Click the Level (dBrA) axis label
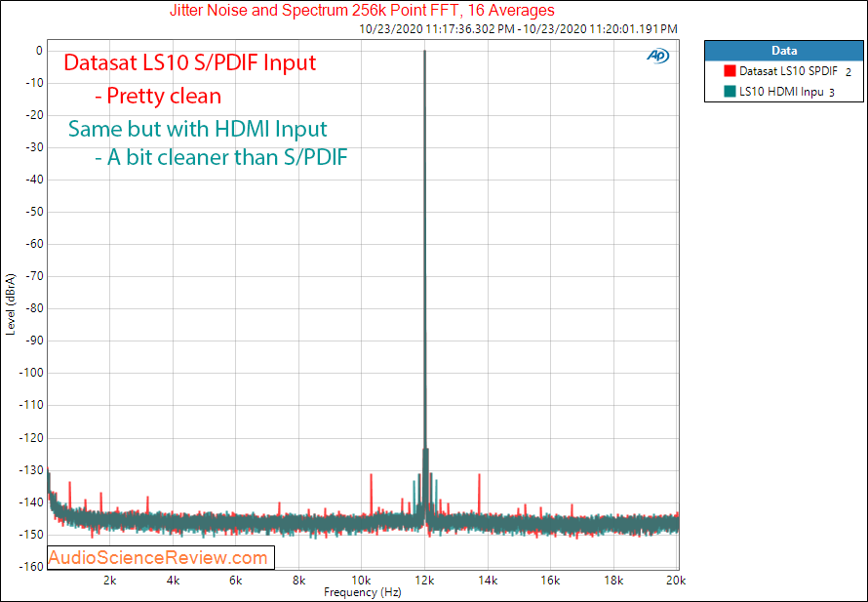This screenshot has width=868, height=602. (11, 303)
